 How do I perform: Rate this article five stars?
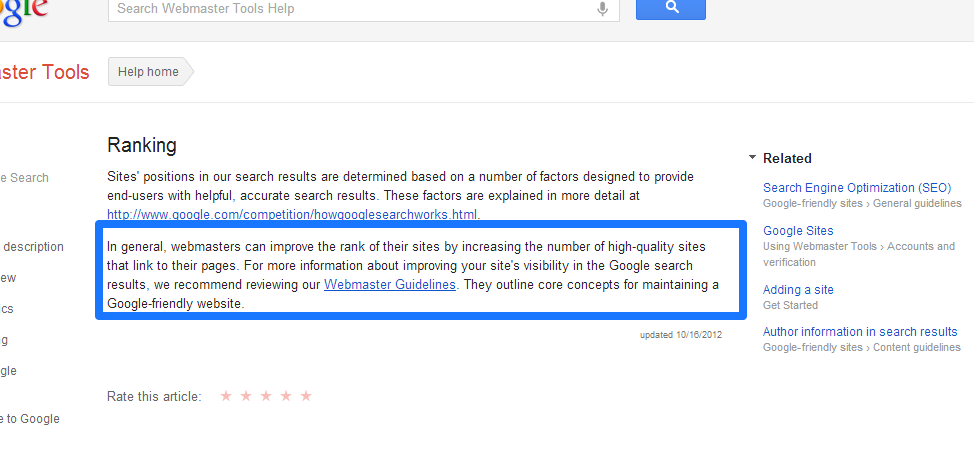(x=306, y=396)
